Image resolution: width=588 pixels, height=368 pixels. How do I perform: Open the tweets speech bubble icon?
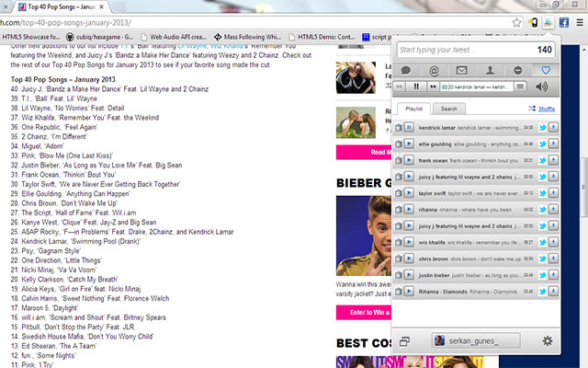(x=406, y=70)
